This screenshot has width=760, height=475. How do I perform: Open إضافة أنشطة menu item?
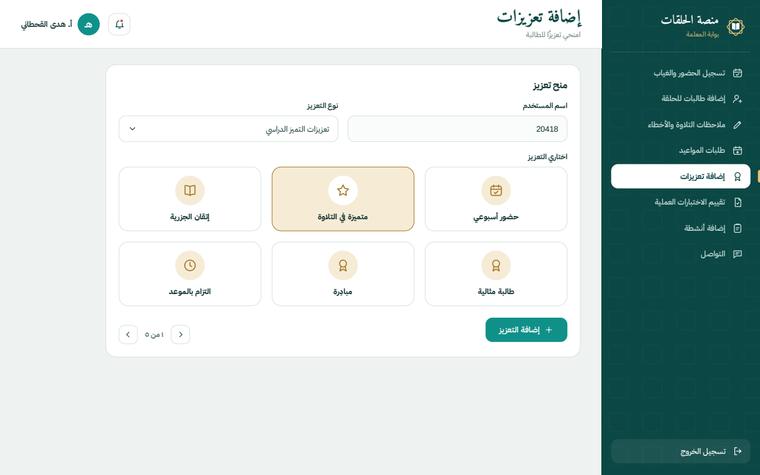tap(681, 228)
